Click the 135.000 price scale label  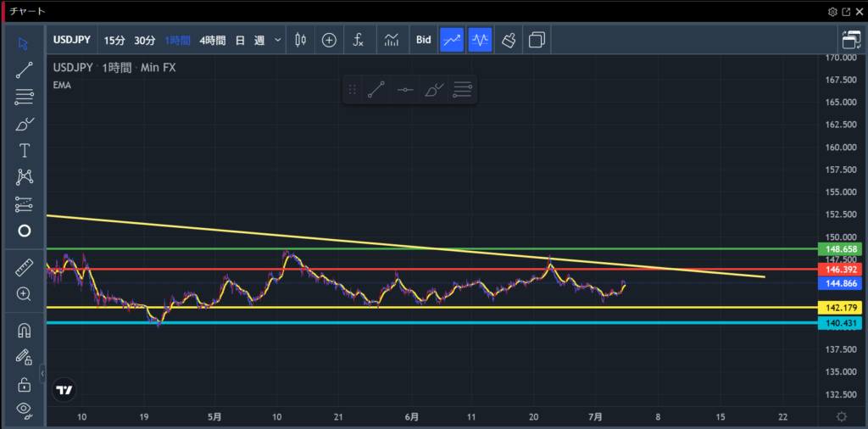[840, 371]
